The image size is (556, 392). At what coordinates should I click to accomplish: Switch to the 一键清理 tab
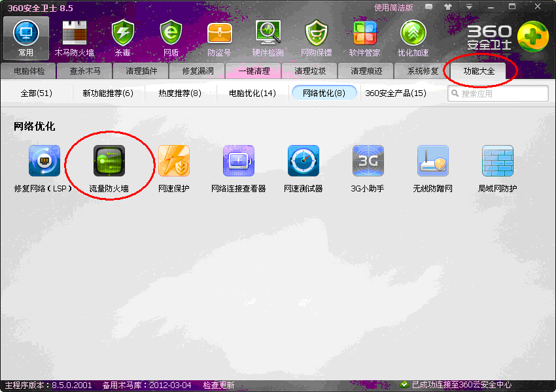point(254,71)
